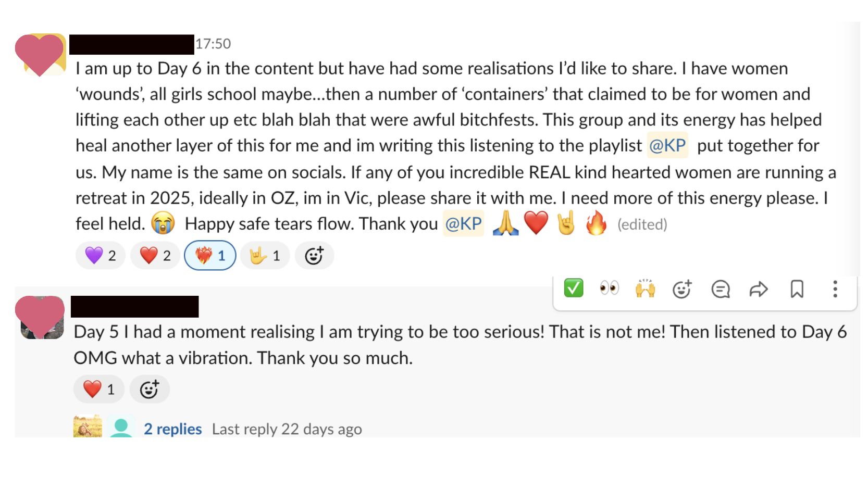This screenshot has height=477, width=868.
Task: Expand the 2 replies thread
Action: (x=172, y=429)
